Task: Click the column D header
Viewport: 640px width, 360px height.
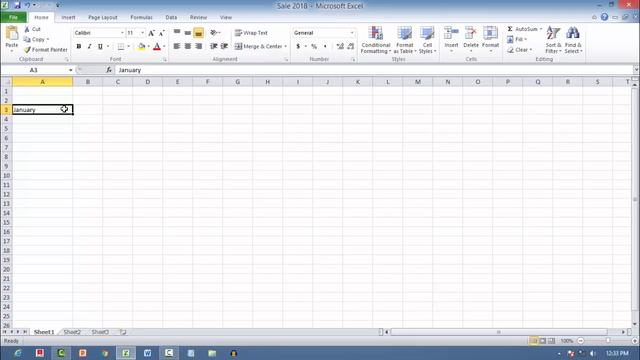Action: pos(147,82)
